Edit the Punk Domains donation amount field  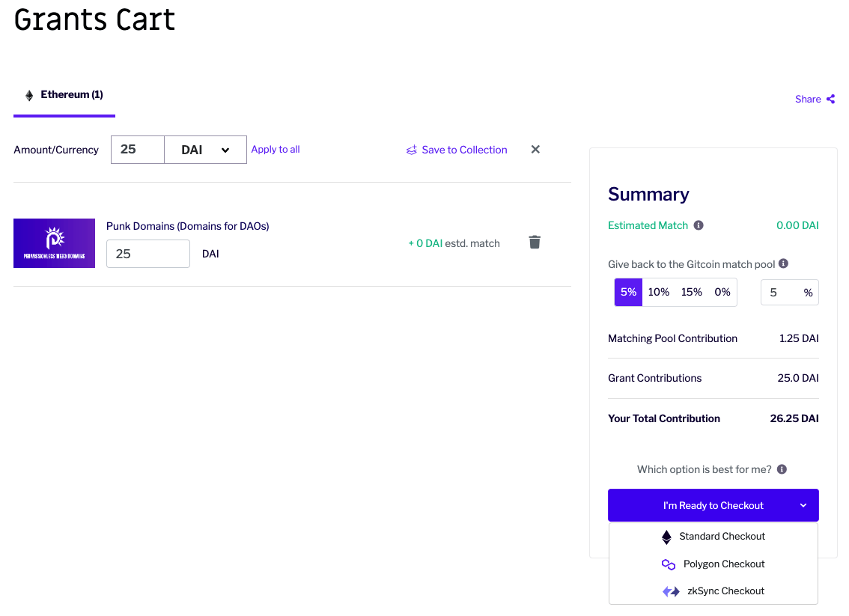147,254
